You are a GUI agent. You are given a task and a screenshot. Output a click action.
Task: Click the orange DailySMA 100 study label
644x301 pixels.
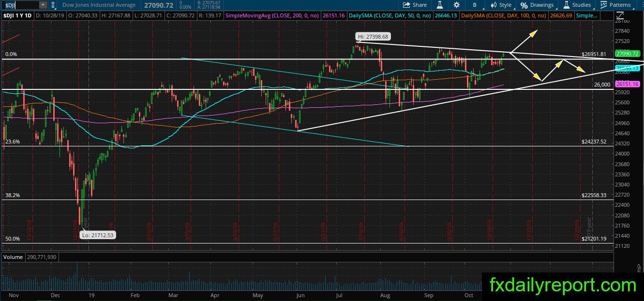504,15
